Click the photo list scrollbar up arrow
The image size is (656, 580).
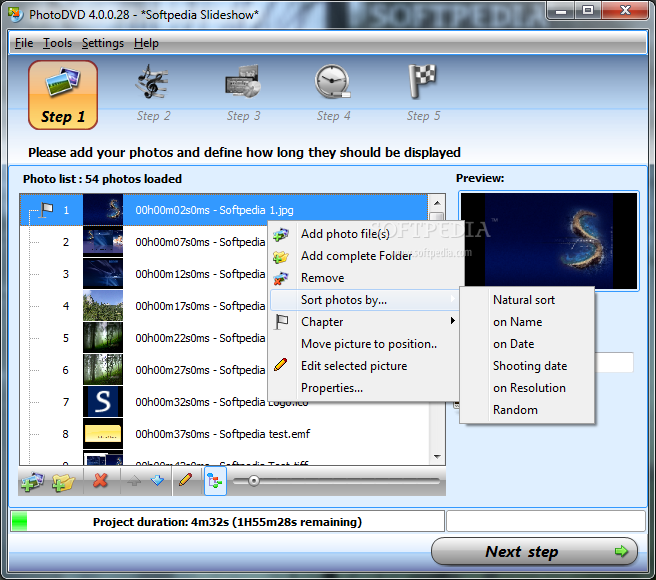pyautogui.click(x=437, y=203)
